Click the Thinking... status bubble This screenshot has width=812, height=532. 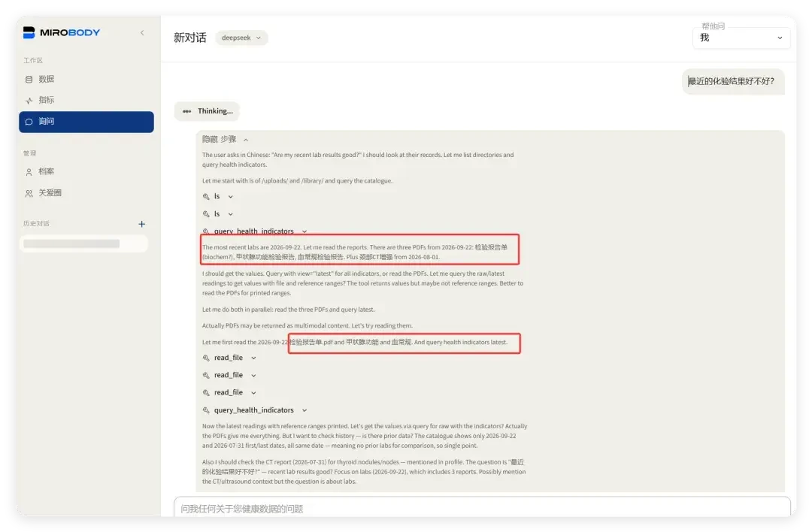click(208, 111)
